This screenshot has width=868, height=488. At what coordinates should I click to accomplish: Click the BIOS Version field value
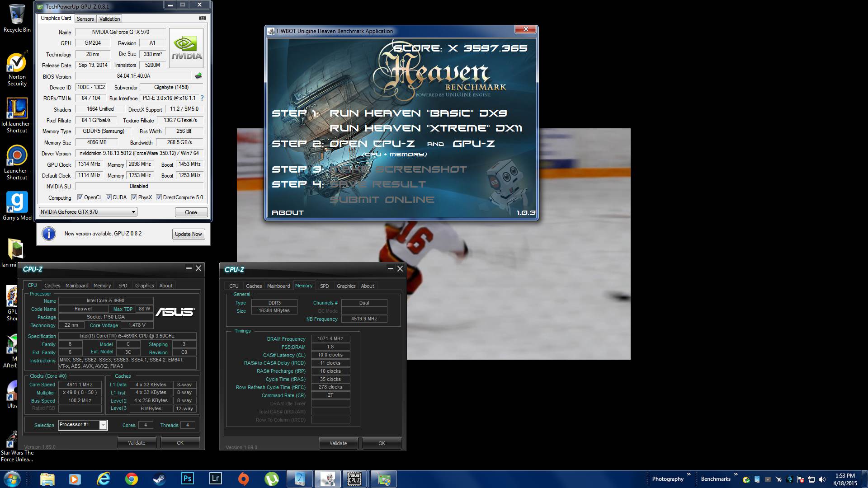coord(133,76)
